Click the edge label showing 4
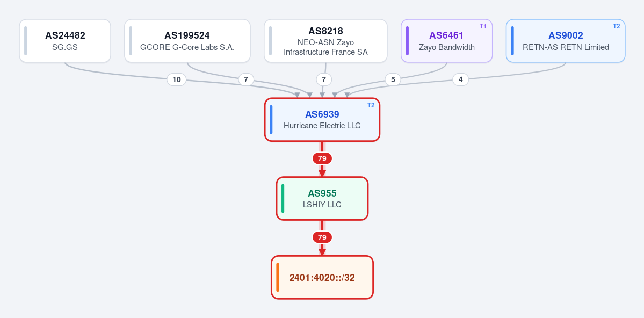 (x=461, y=79)
